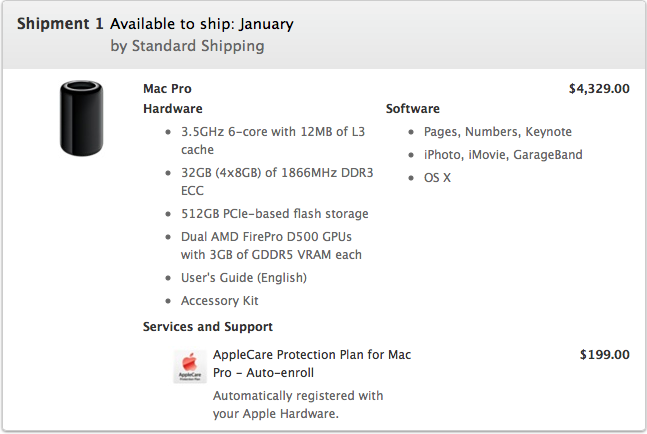The width and height of the screenshot is (647, 434).
Task: Click the Mac Pro product image
Action: coord(81,118)
